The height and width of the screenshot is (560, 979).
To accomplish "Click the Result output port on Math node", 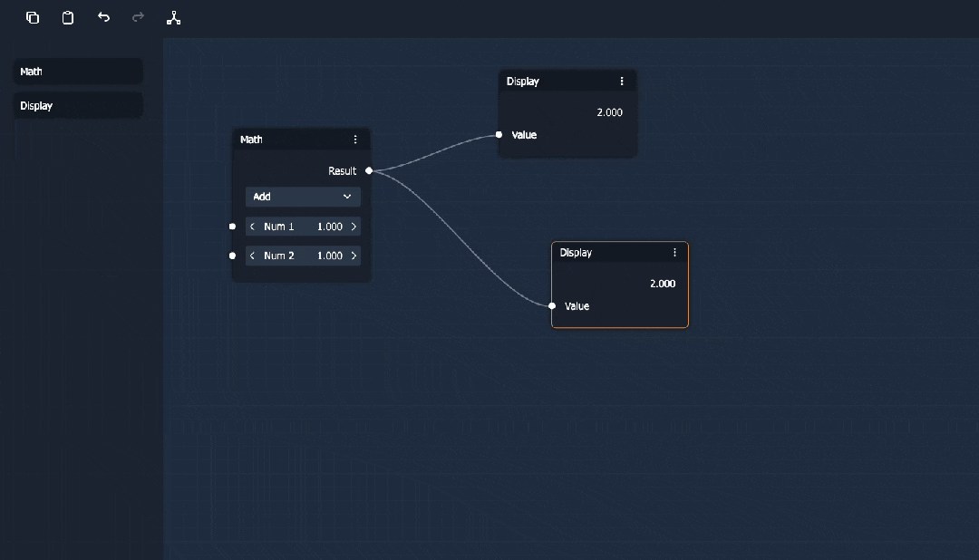I will 369,170.
